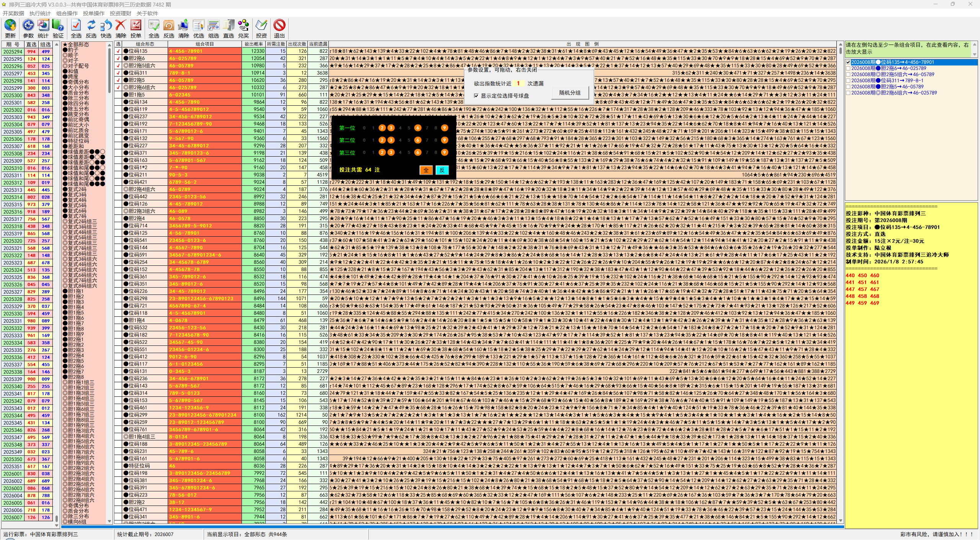Click the red 退出 exit icon
Image resolution: width=980 pixels, height=540 pixels.
pos(279,26)
